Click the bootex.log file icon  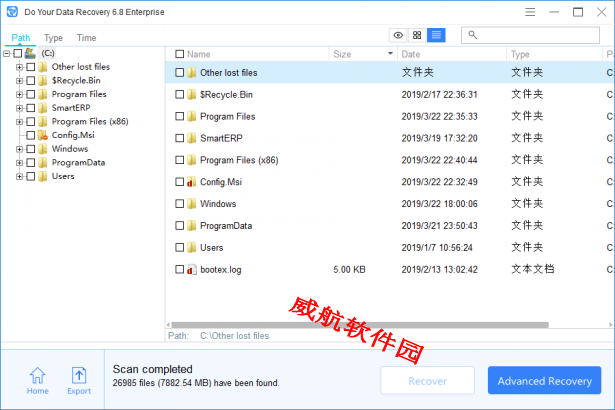191,270
